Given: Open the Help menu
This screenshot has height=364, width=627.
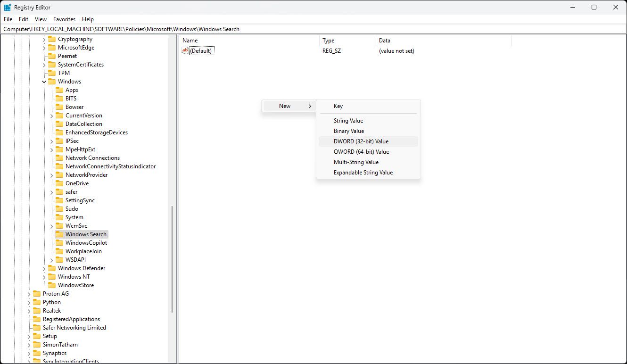Looking at the screenshot, I should [88, 19].
